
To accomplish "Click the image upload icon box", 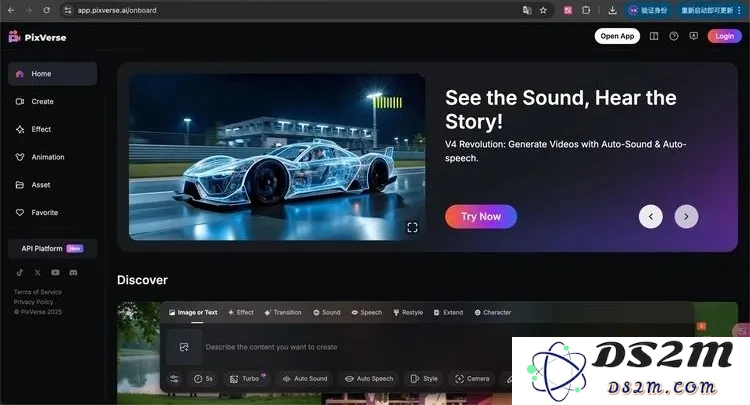I will [x=184, y=347].
